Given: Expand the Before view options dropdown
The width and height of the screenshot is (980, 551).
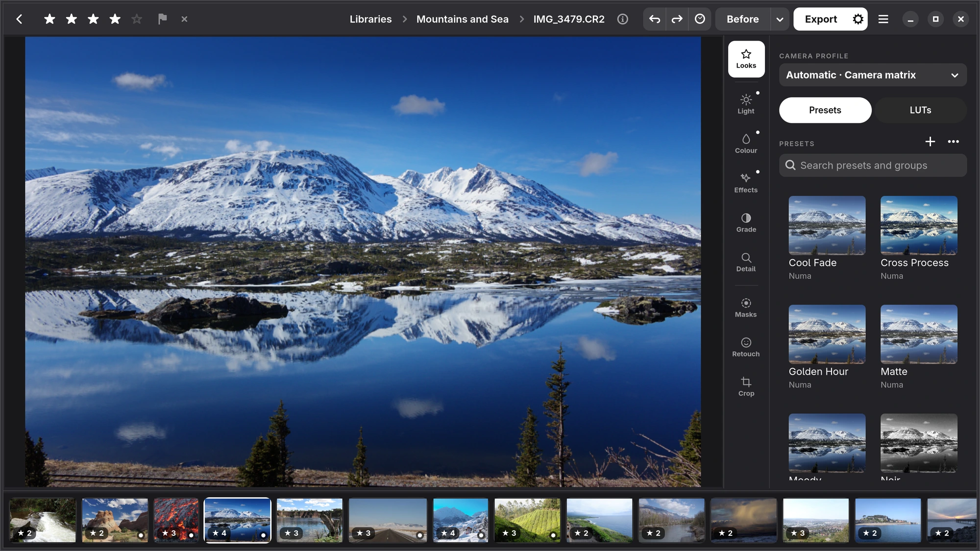Looking at the screenshot, I should [780, 20].
